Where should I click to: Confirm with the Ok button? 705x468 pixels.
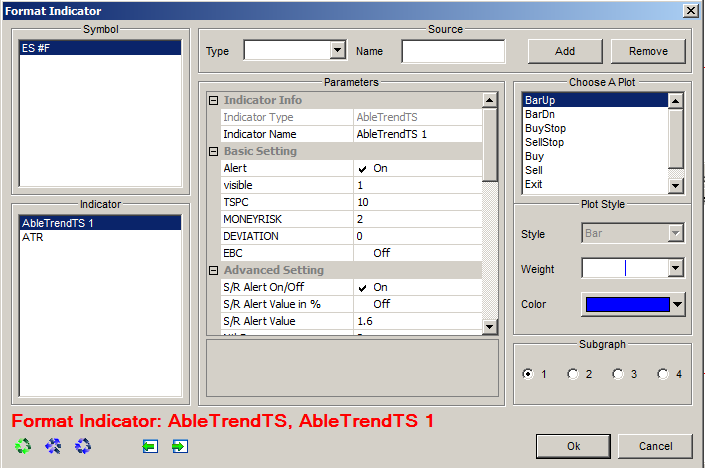tap(573, 446)
